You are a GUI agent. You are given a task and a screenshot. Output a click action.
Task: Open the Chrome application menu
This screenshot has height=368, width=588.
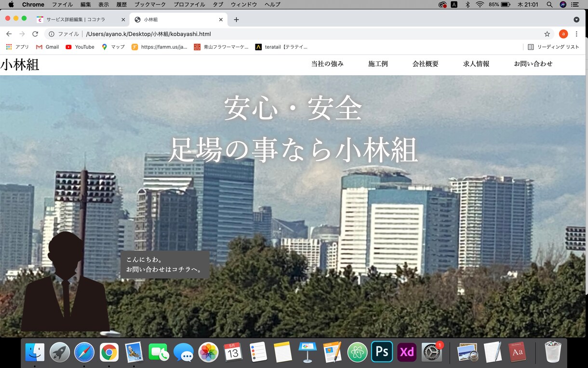33,4
